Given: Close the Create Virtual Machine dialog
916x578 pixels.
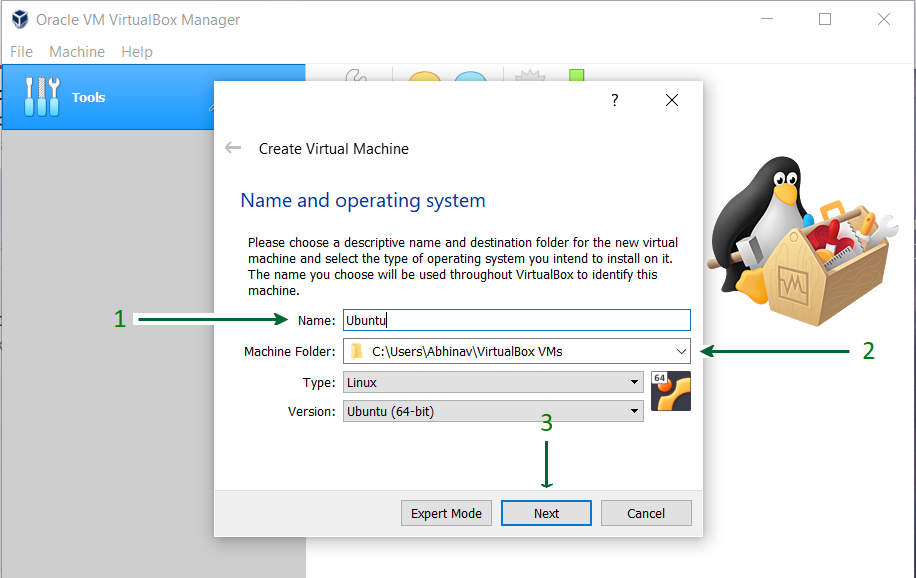Looking at the screenshot, I should tap(672, 100).
